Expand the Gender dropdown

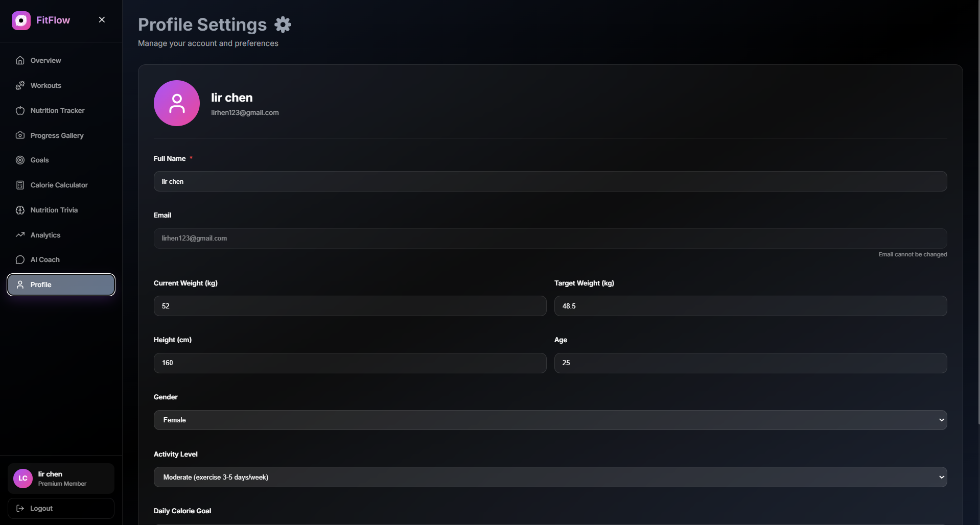tap(550, 420)
